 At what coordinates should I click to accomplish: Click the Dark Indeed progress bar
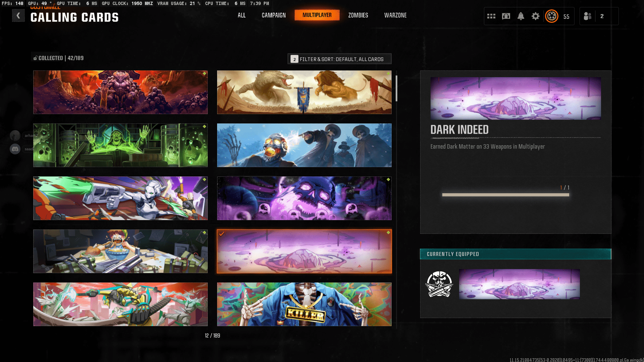[505, 195]
